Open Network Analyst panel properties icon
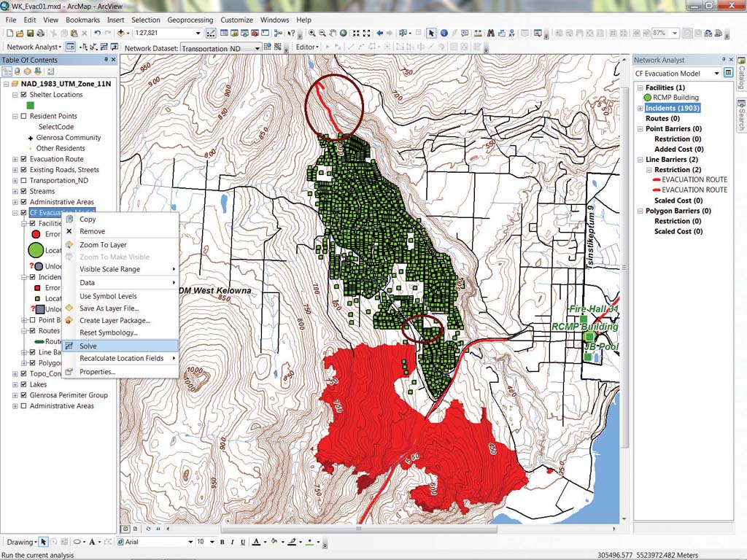 click(728, 73)
